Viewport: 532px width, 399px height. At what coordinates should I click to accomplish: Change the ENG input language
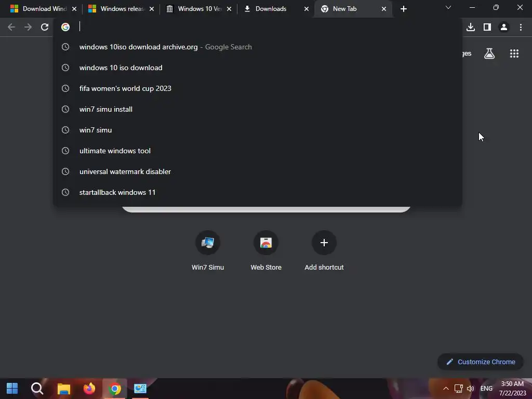(x=486, y=389)
